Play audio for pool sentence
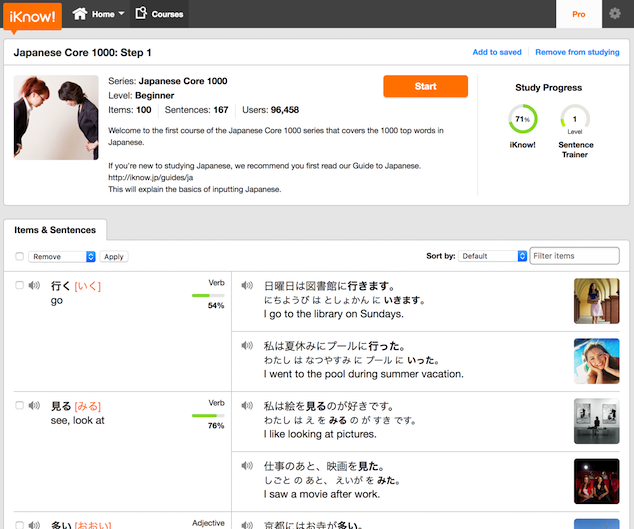 tap(247, 345)
